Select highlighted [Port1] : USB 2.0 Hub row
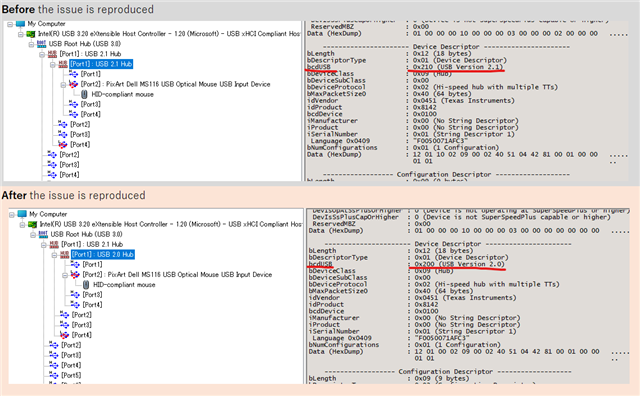 click(x=103, y=254)
